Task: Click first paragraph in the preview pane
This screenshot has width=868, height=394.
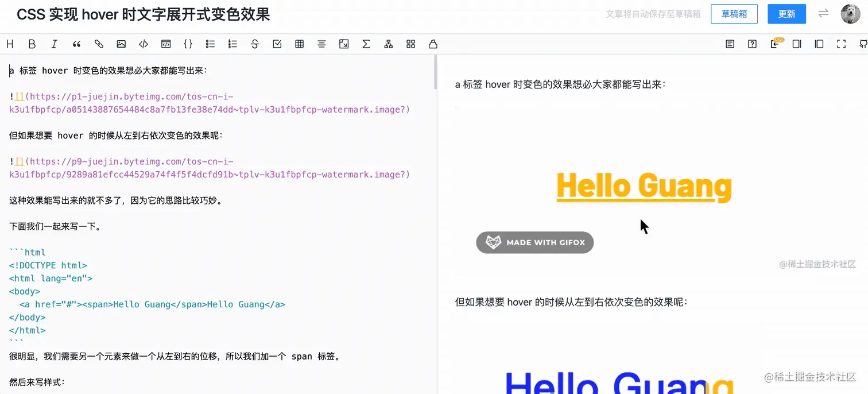Action: click(x=560, y=84)
